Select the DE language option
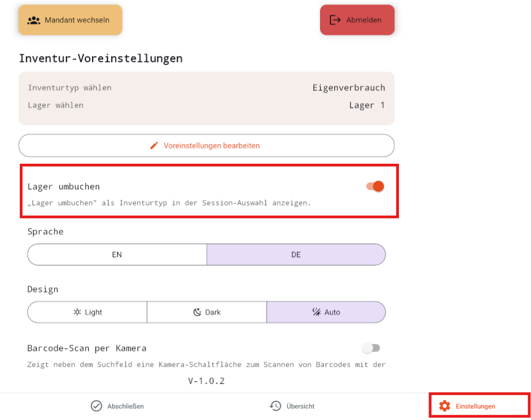The height and width of the screenshot is (420, 531). 296,255
